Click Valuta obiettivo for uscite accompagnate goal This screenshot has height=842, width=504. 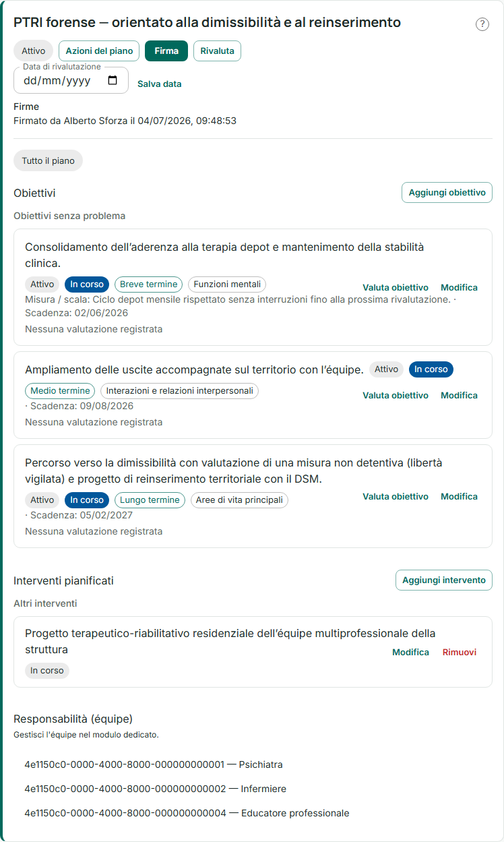(396, 395)
